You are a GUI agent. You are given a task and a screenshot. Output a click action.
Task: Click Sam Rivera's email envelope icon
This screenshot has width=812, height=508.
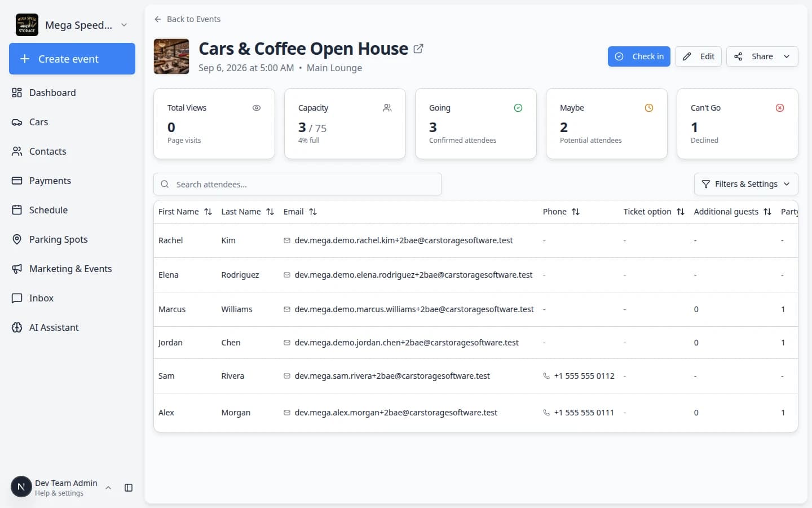[x=287, y=376]
